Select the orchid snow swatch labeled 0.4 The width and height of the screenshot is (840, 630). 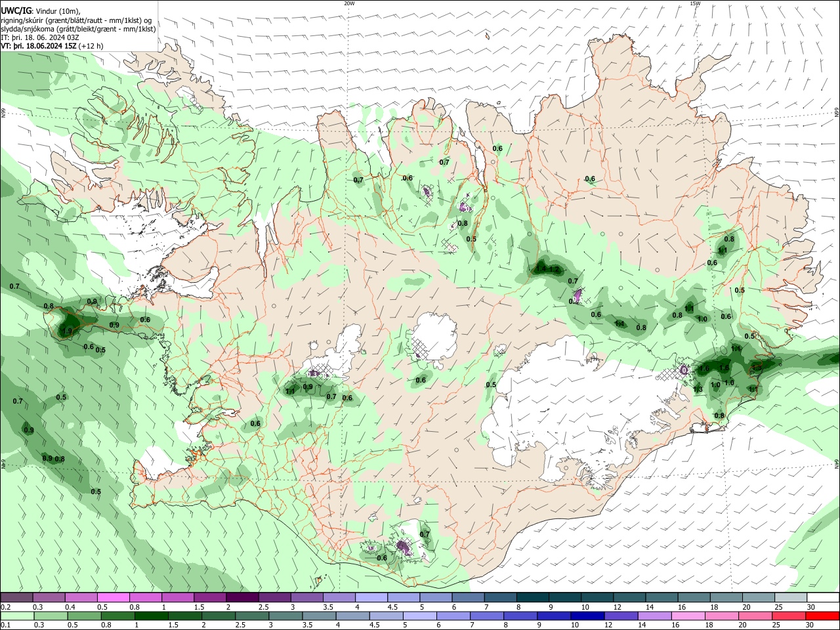click(81, 598)
